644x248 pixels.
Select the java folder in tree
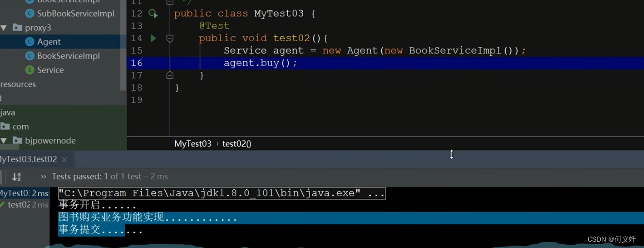click(x=8, y=112)
